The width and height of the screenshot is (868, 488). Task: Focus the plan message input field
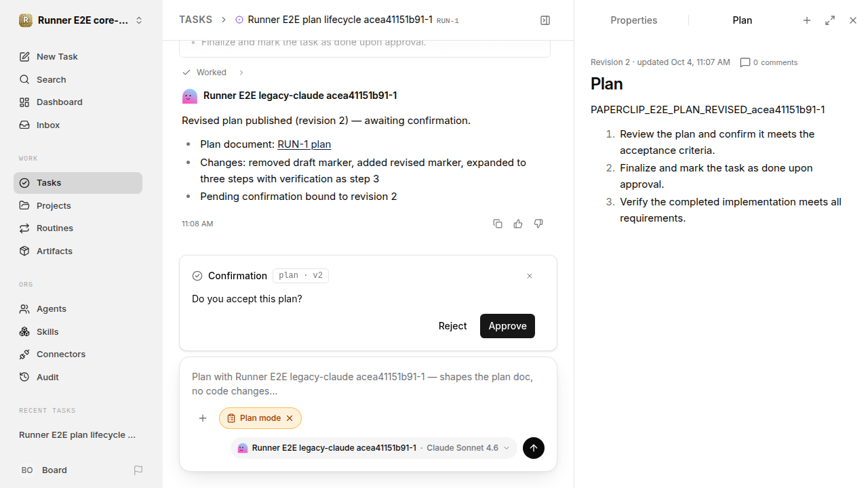pyautogui.click(x=368, y=384)
